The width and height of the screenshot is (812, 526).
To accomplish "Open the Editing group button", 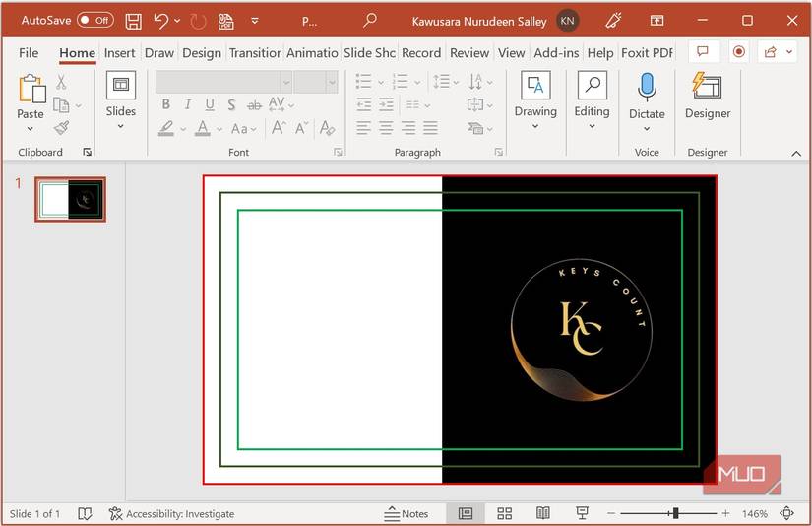I will click(592, 100).
